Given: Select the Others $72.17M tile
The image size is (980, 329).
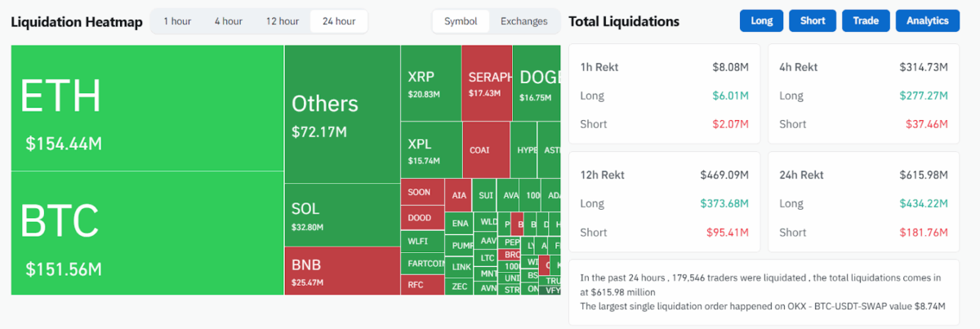Looking at the screenshot, I should [x=341, y=114].
